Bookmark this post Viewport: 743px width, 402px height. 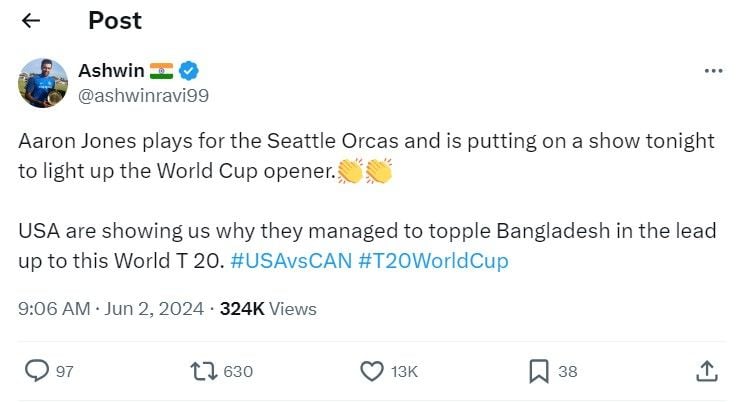pos(538,371)
